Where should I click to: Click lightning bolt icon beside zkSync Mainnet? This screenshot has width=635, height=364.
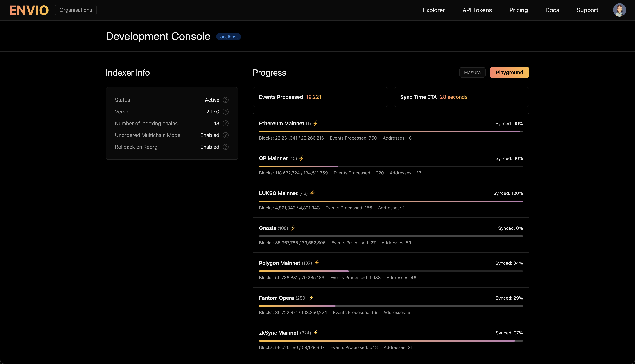tap(316, 333)
